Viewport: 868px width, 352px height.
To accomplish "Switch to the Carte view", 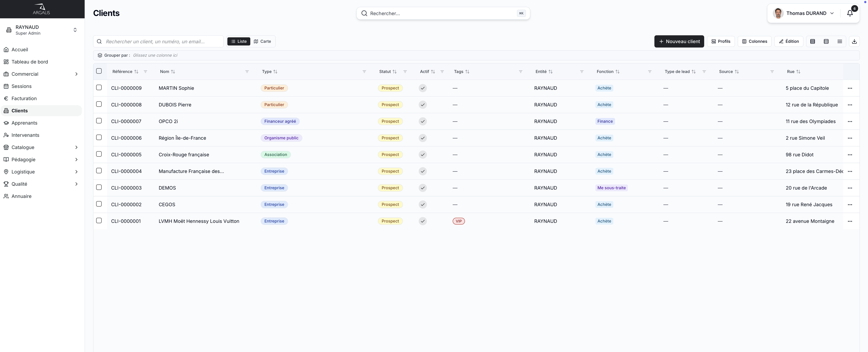I will (x=262, y=41).
